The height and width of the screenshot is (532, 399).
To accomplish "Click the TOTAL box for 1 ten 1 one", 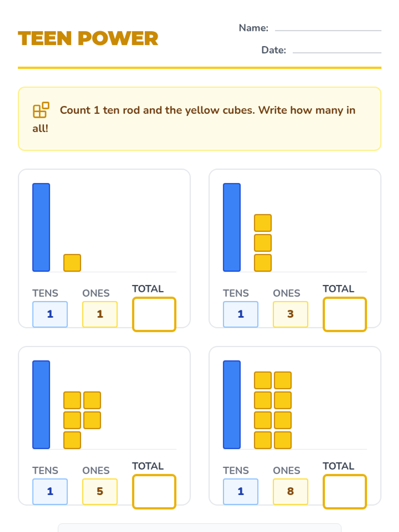I will click(154, 314).
